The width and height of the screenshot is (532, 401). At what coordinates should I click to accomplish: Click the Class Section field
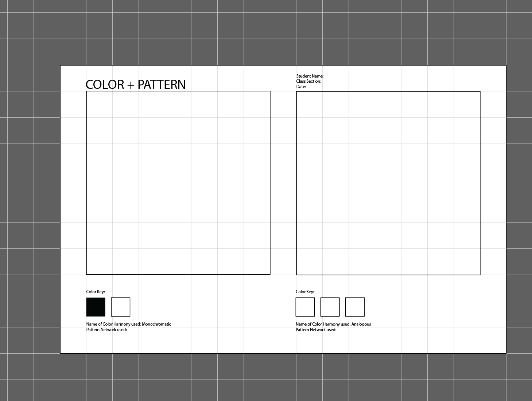click(309, 81)
